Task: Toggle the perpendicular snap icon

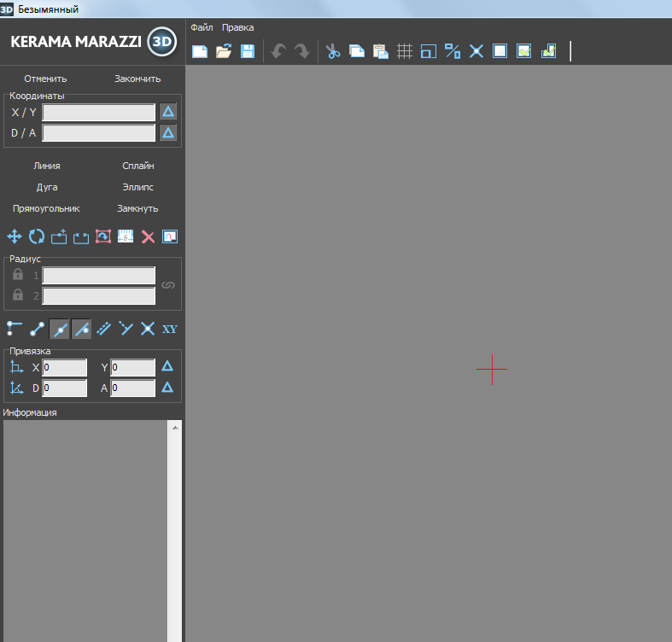Action: [x=126, y=329]
